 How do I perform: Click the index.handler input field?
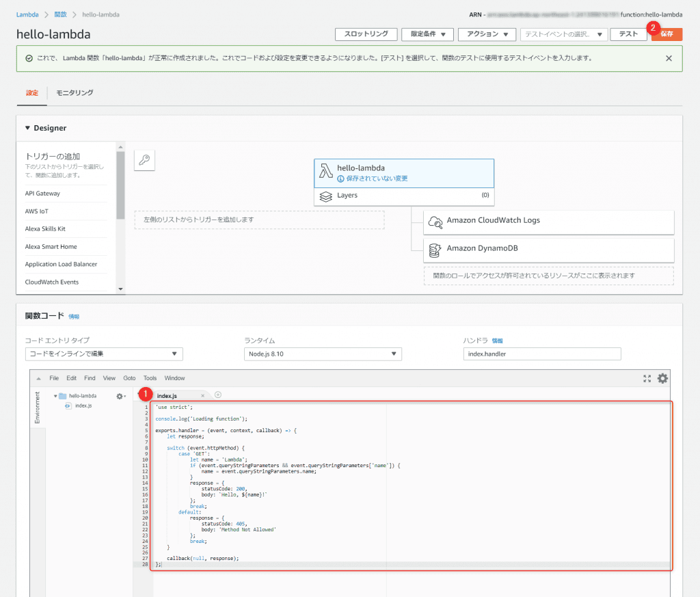541,354
